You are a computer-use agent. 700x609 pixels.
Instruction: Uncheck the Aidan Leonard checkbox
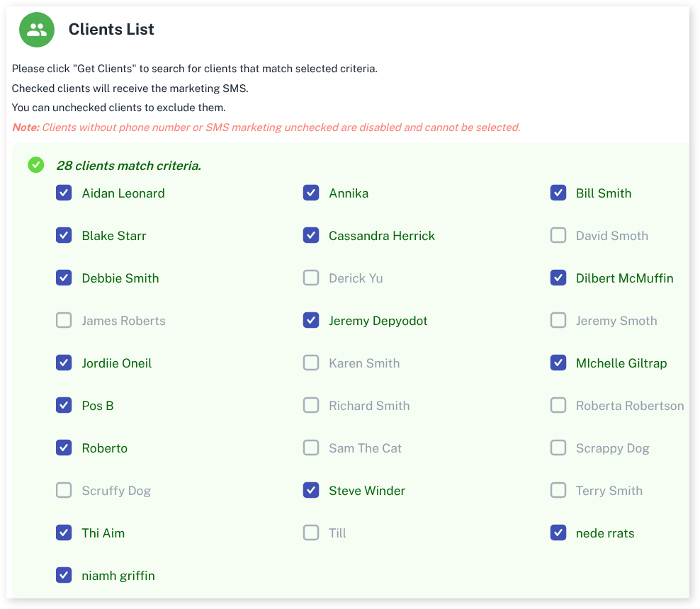[64, 193]
